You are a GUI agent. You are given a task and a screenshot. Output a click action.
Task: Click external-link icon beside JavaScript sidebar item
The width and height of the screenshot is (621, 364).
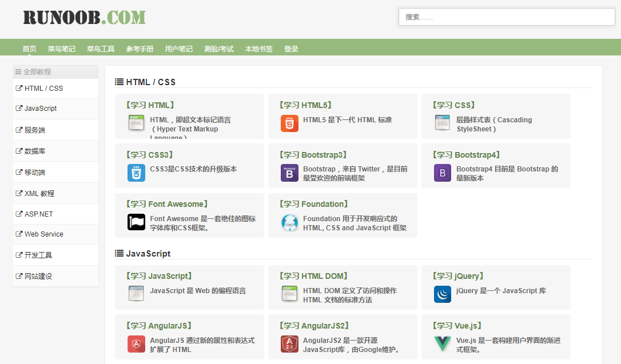pyautogui.click(x=19, y=108)
